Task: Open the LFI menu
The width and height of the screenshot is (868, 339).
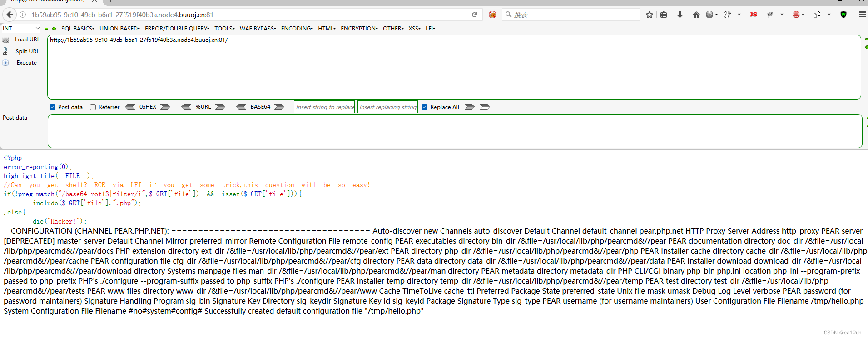Action: (x=430, y=28)
